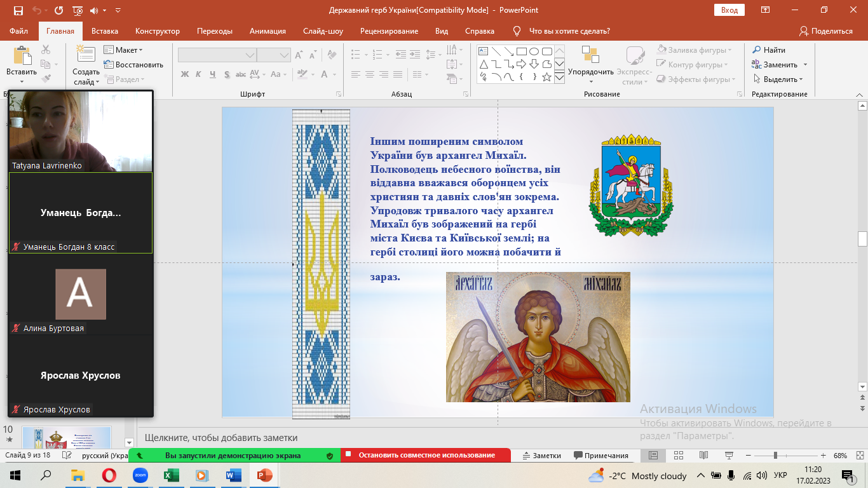Switch to Slide Sorter view
Image resolution: width=868 pixels, height=488 pixels.
(678, 456)
